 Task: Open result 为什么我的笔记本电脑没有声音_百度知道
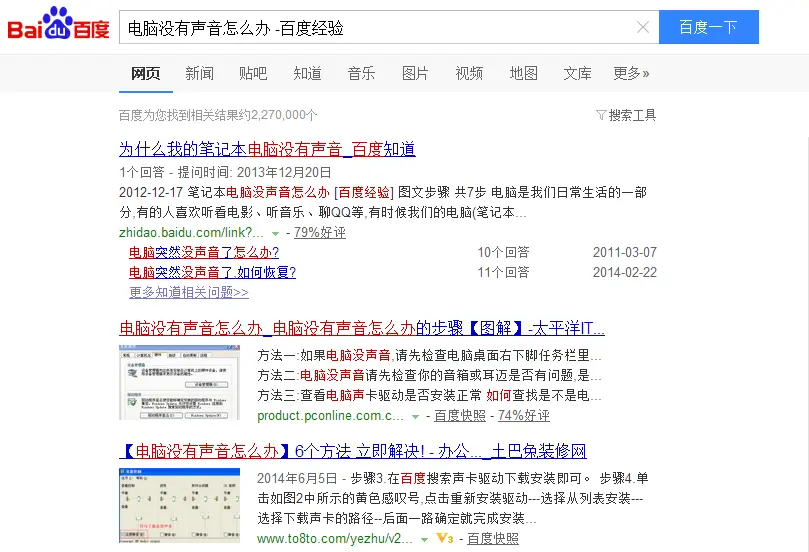pos(267,149)
